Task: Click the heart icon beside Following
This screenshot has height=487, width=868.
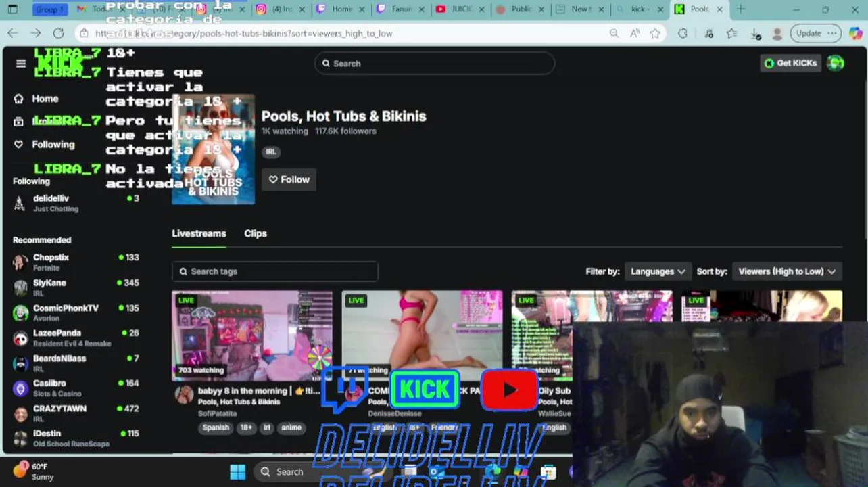Action: [x=19, y=144]
